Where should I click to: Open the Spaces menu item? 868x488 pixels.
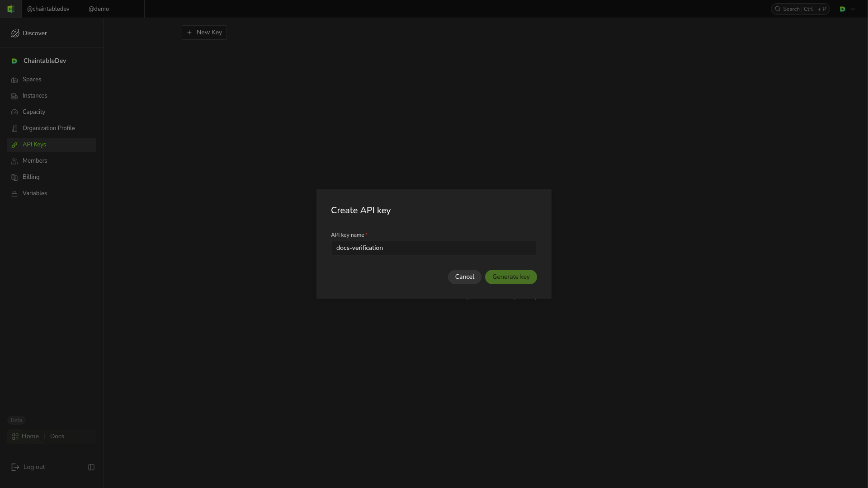pyautogui.click(x=52, y=80)
